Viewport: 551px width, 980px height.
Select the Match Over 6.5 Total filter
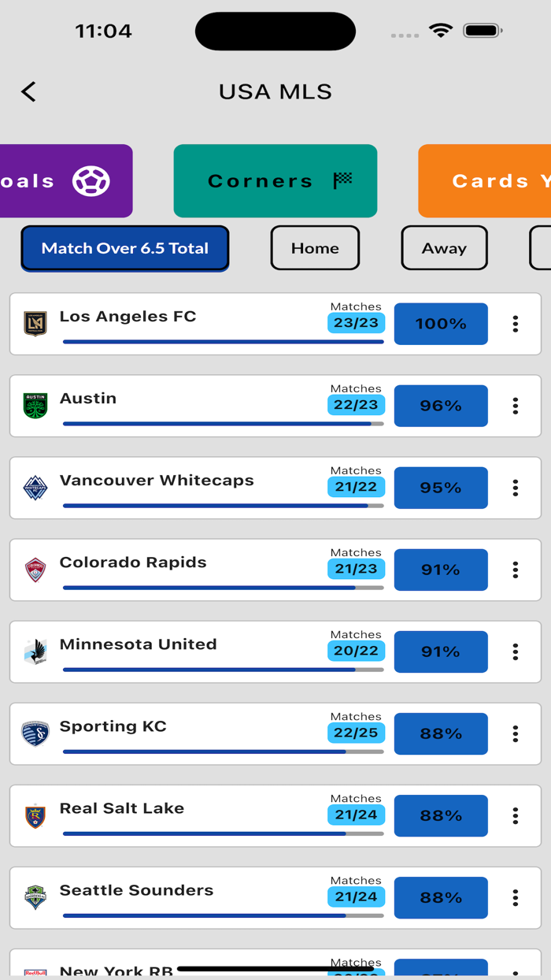coord(124,247)
